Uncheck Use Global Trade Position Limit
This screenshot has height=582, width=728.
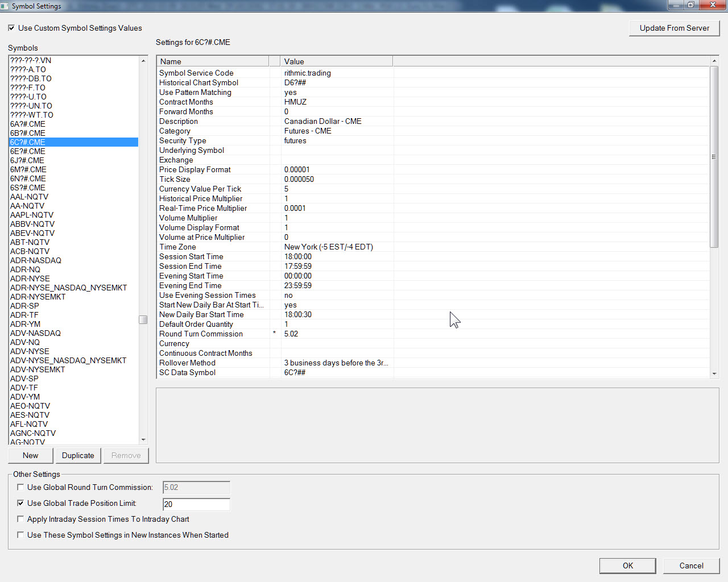(x=20, y=503)
